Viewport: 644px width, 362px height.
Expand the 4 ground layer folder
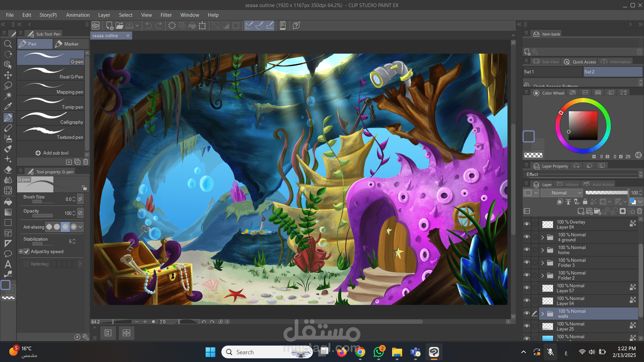542,237
